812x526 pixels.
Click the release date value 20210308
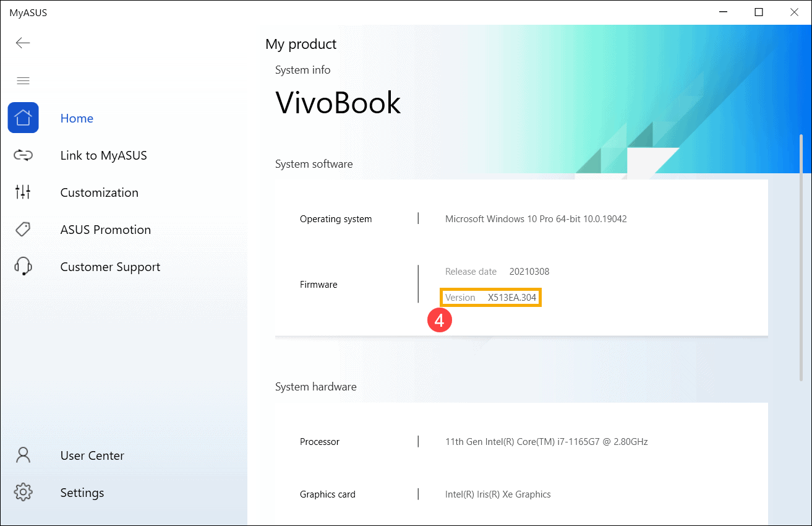pos(529,272)
